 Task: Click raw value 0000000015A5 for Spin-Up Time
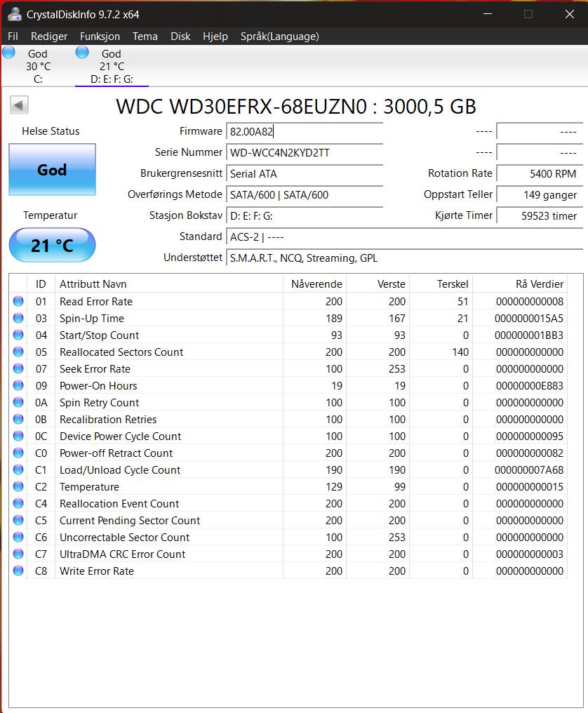[x=529, y=319]
